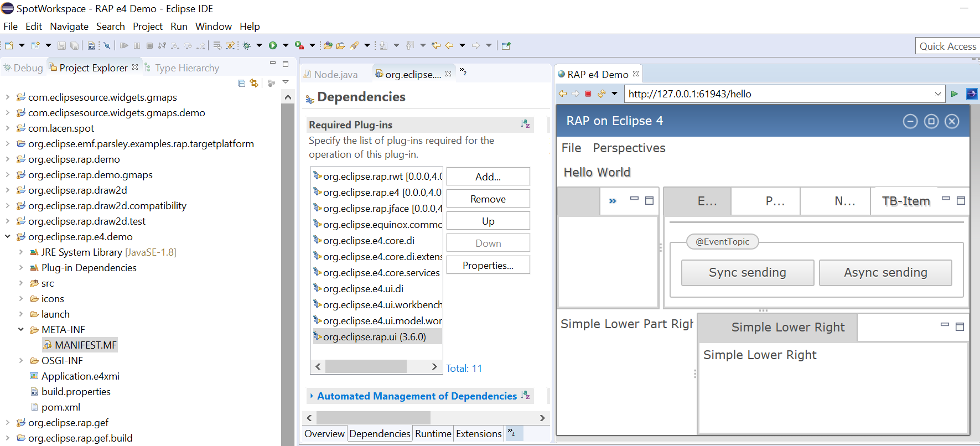The image size is (980, 446).
Task: Click the Up button for plug-in order
Action: tap(488, 221)
